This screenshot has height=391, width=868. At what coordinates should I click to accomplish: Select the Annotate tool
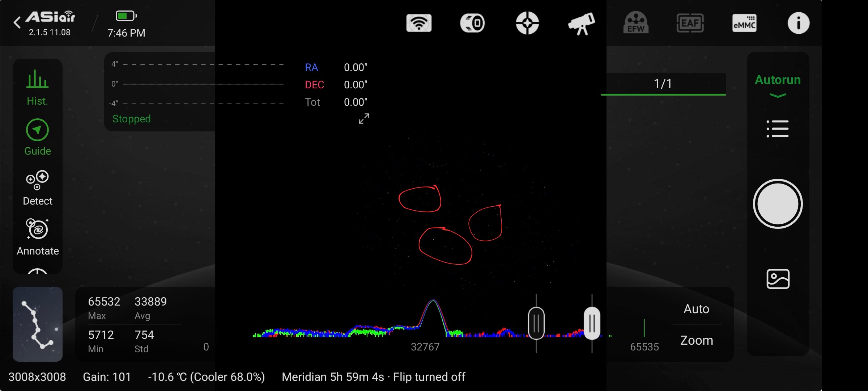(x=38, y=237)
